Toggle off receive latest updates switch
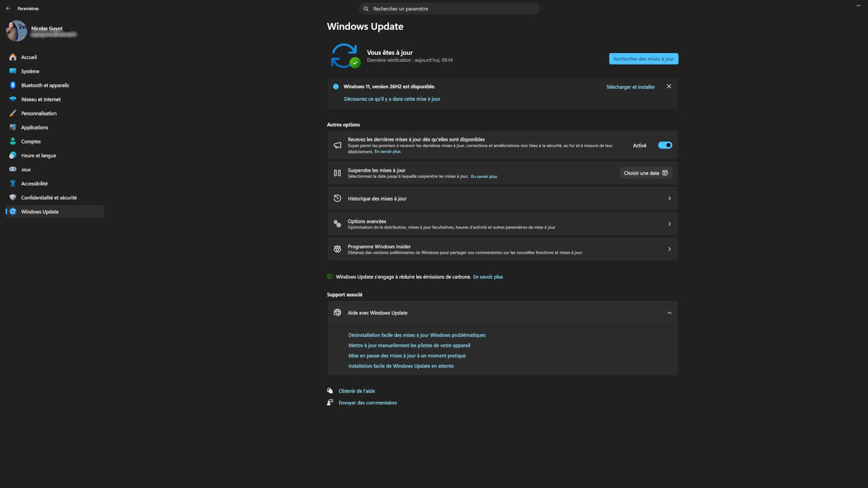The height and width of the screenshot is (488, 868). click(665, 145)
